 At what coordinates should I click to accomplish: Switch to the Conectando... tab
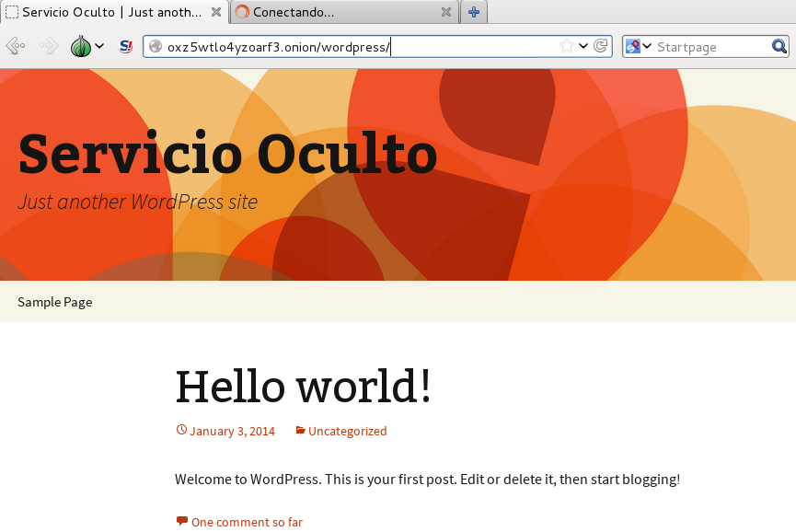[x=344, y=12]
